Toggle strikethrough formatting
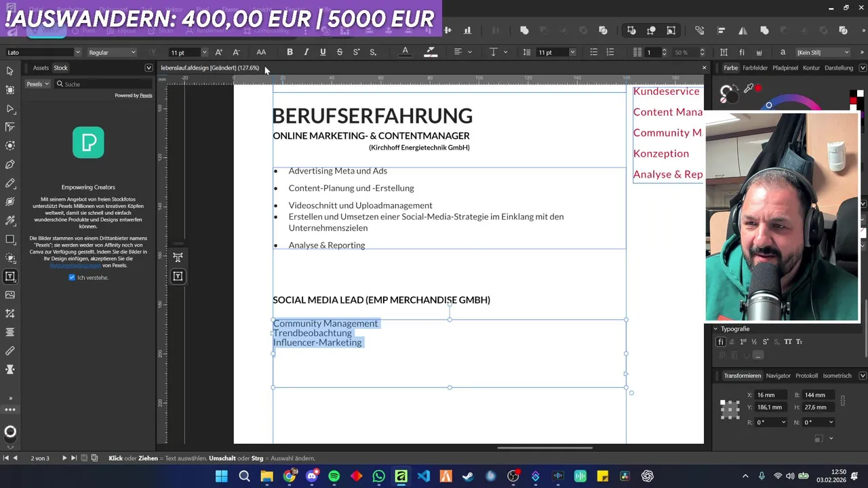 click(339, 52)
